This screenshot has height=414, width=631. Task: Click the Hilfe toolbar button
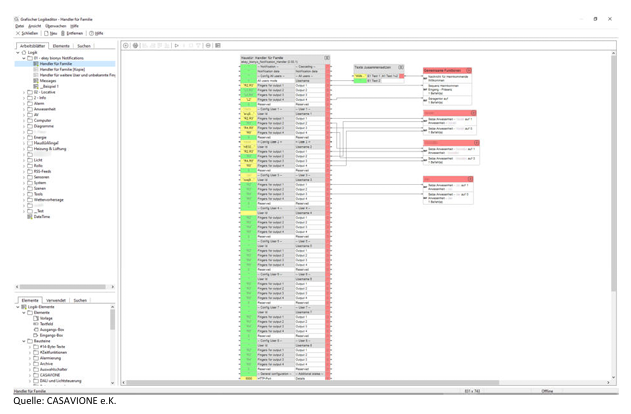coord(96,33)
